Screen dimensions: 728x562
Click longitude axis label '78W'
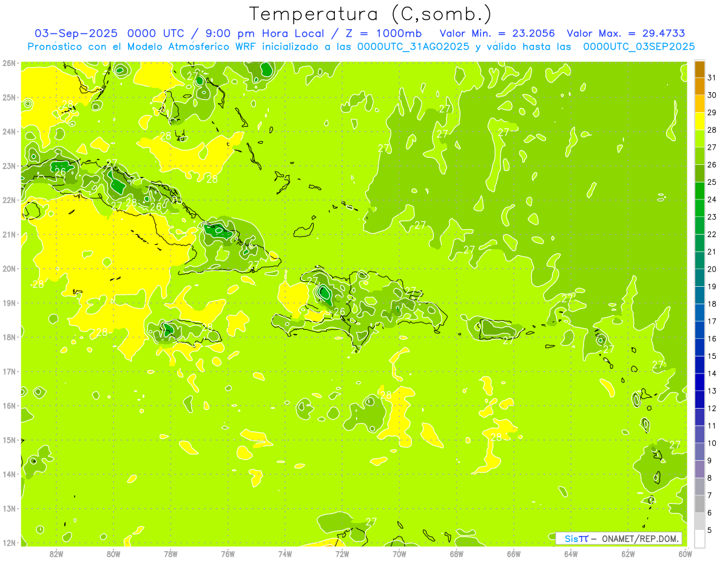(x=170, y=554)
